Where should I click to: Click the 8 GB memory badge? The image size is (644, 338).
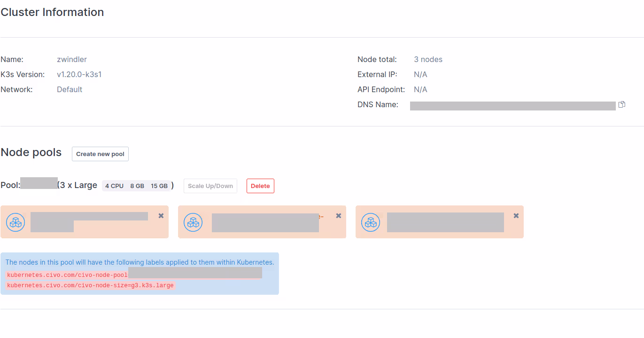(x=137, y=186)
